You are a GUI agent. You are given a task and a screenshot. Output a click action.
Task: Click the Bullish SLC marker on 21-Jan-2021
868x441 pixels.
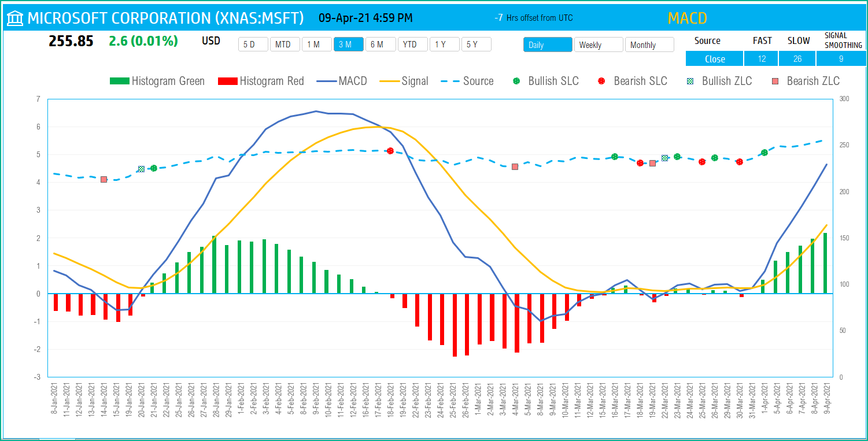coord(154,168)
